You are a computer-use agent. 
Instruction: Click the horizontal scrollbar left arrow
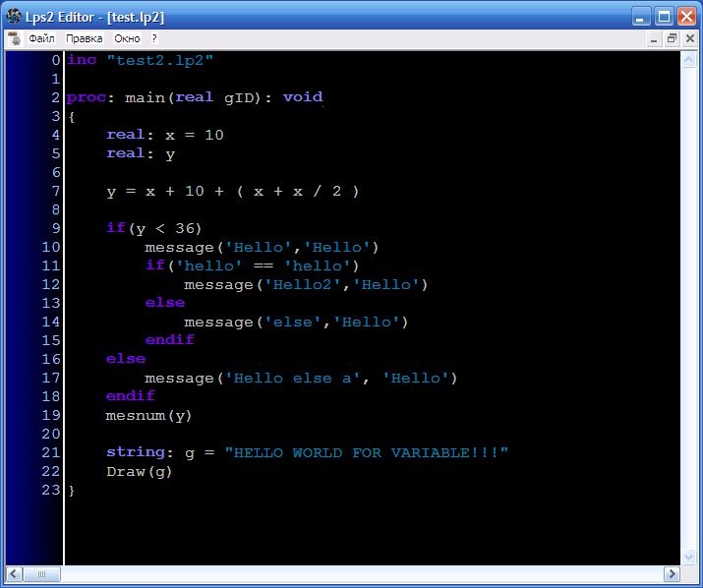tap(14, 573)
